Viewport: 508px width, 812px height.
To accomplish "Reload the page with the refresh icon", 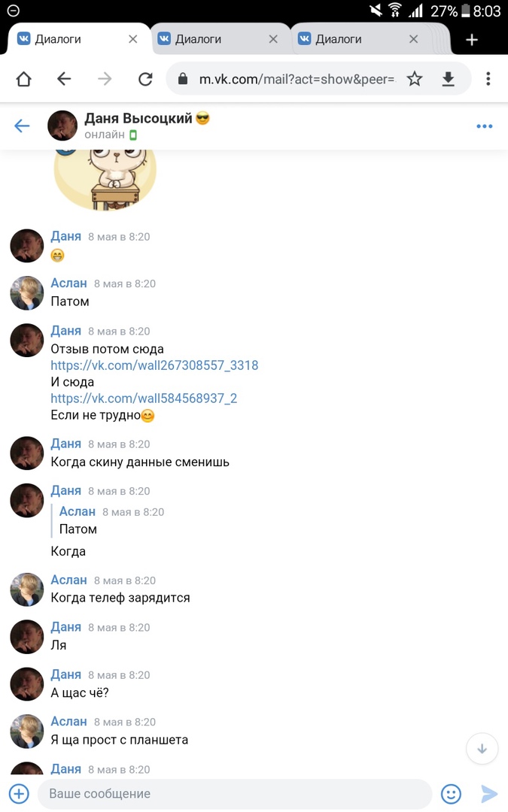I will [x=145, y=79].
